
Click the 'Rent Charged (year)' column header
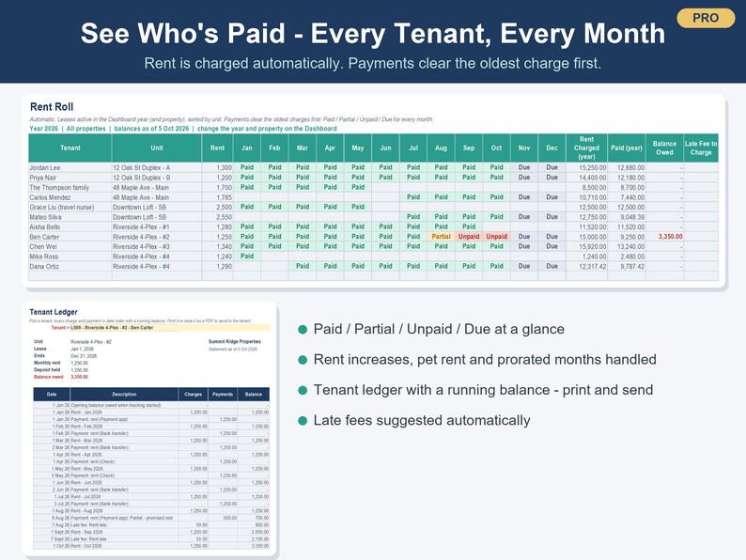[x=586, y=148]
